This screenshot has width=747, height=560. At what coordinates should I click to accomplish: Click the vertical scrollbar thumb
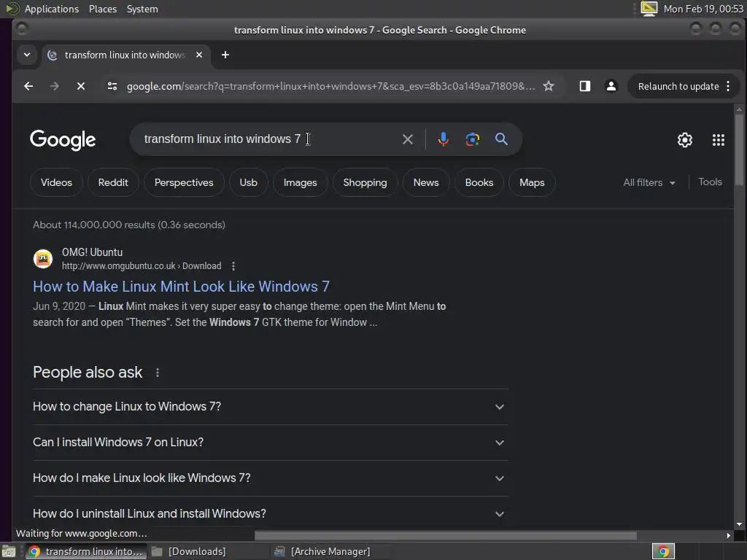coord(739,149)
